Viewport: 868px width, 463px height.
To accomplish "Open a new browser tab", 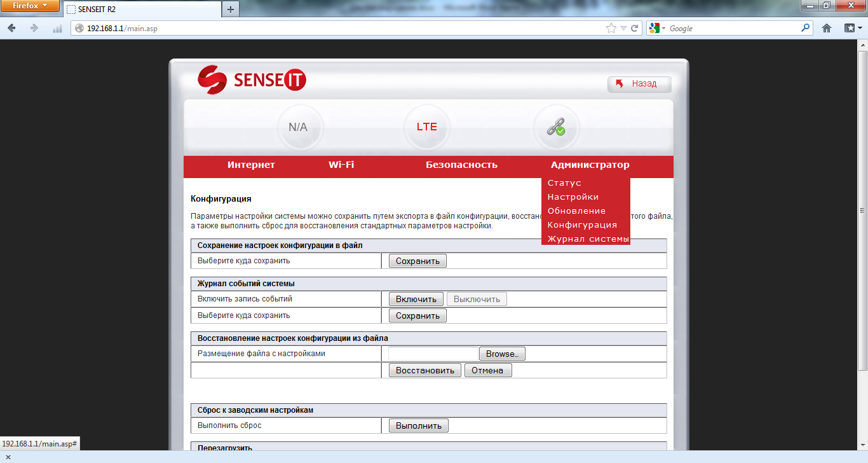I will pyautogui.click(x=230, y=9).
